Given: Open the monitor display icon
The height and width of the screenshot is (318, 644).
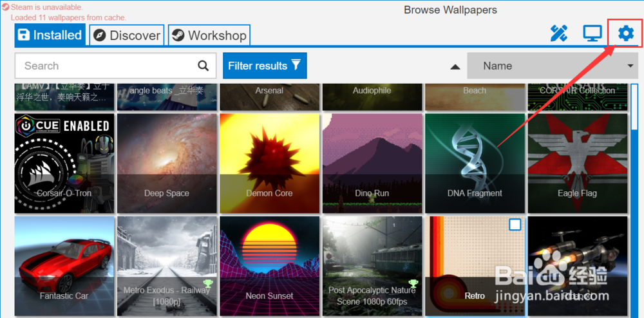Looking at the screenshot, I should point(592,33).
